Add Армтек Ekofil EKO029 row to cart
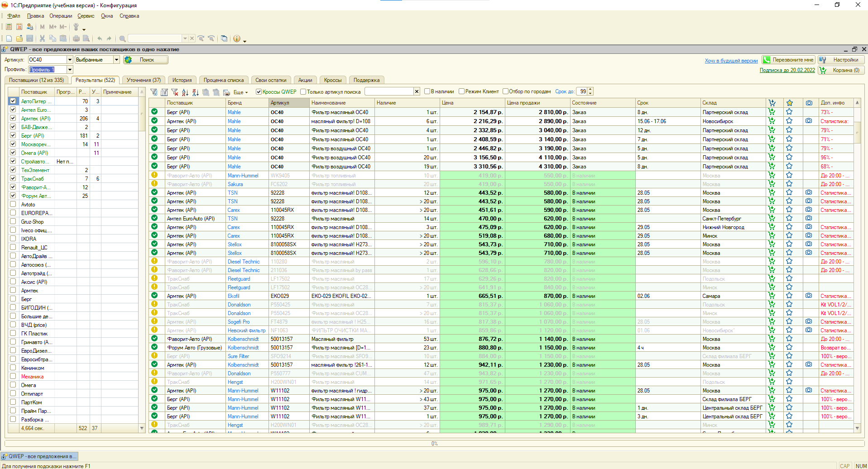 pyautogui.click(x=772, y=296)
